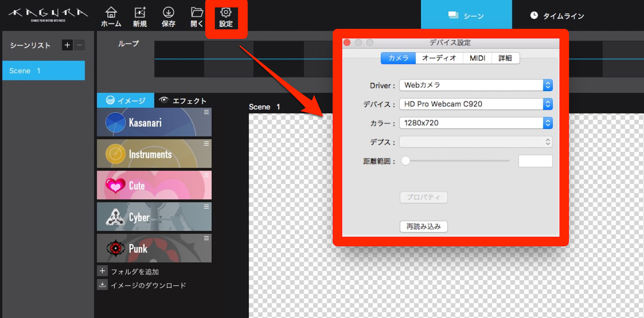The height and width of the screenshot is (318, 644).
Task: Go to Home (ホーム) in toolbar
Action: pyautogui.click(x=111, y=17)
